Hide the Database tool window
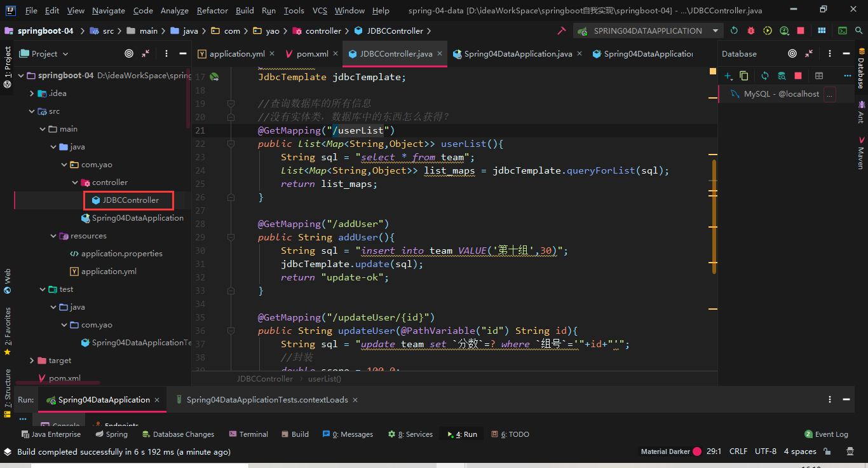 click(x=846, y=54)
